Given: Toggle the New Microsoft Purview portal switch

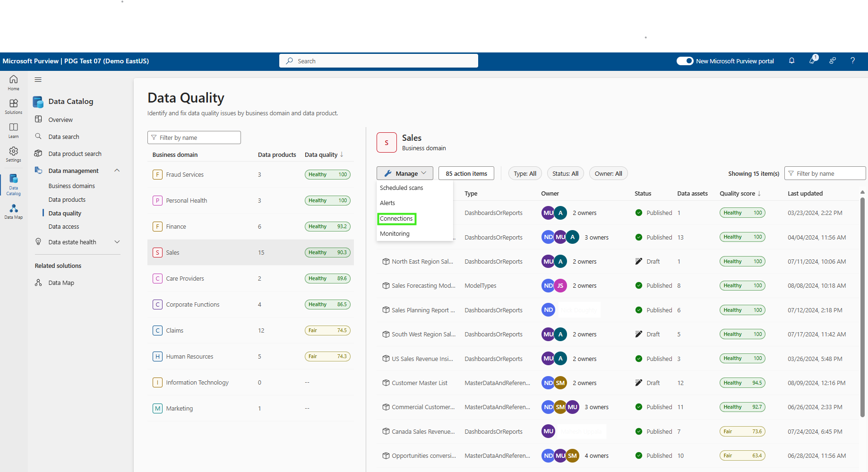Looking at the screenshot, I should pyautogui.click(x=685, y=61).
